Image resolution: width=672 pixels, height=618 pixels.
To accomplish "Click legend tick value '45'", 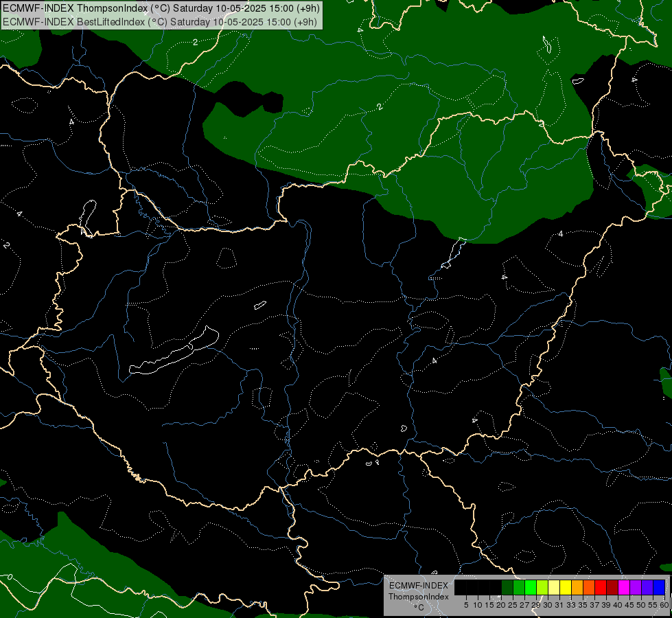I will point(629,605).
